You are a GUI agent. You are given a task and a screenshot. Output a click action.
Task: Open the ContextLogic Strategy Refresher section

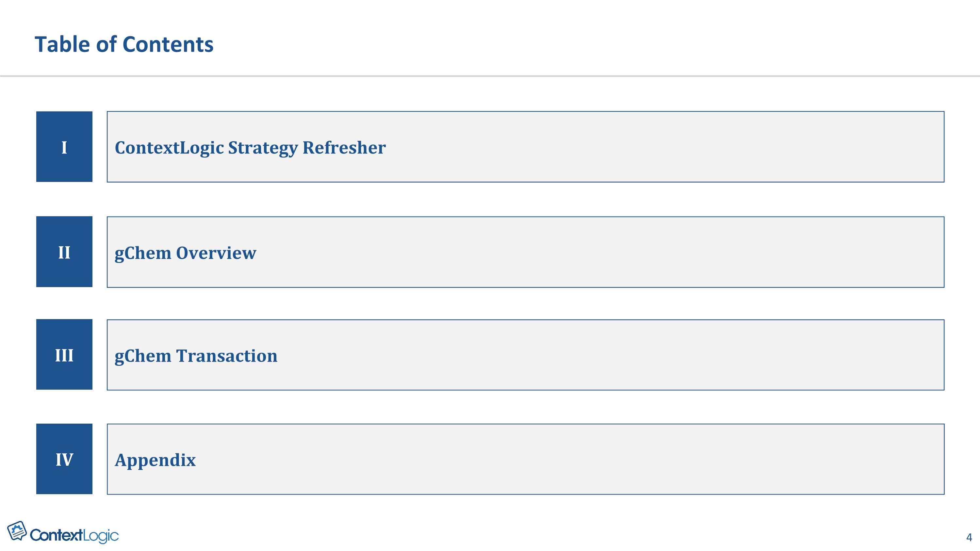pos(525,147)
